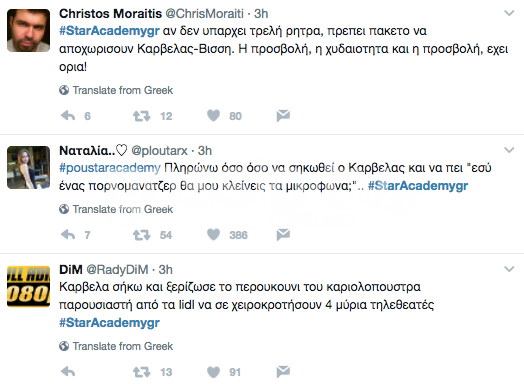Expand the more menu on @ploutarx tweet
The image size is (524, 384).
509,150
